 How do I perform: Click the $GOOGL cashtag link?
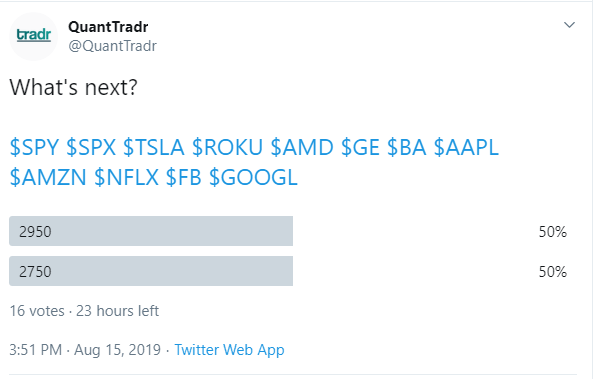(253, 177)
